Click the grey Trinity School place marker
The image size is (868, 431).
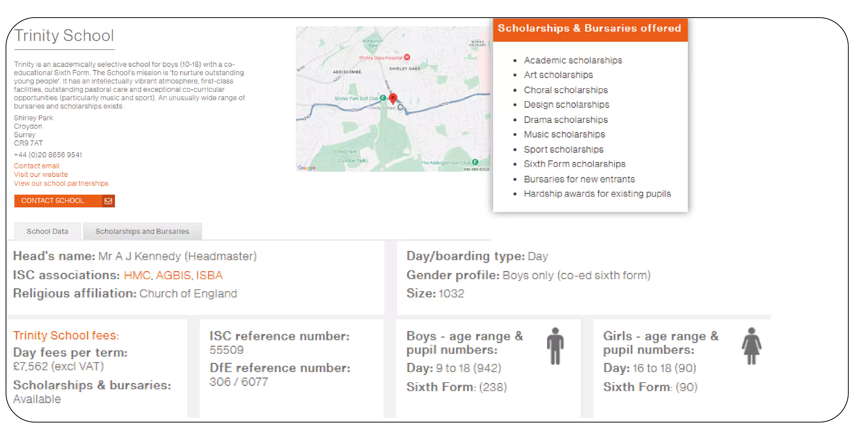400,107
